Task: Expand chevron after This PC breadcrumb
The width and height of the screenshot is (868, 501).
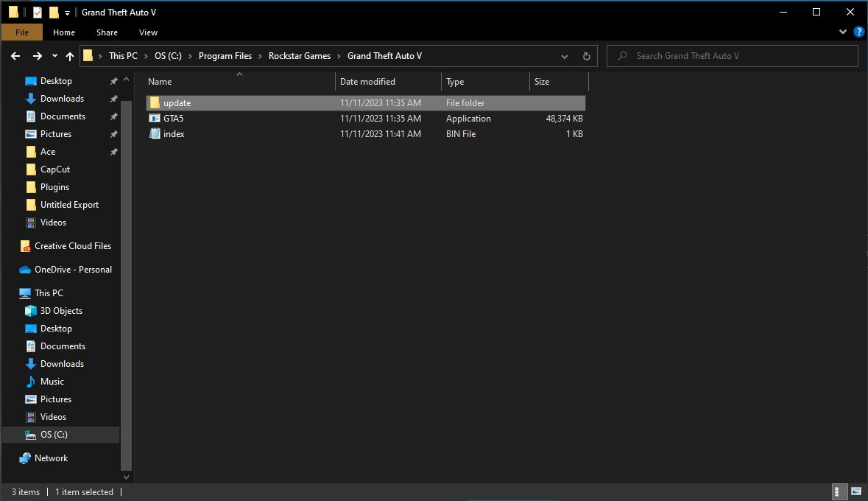Action: pos(147,56)
